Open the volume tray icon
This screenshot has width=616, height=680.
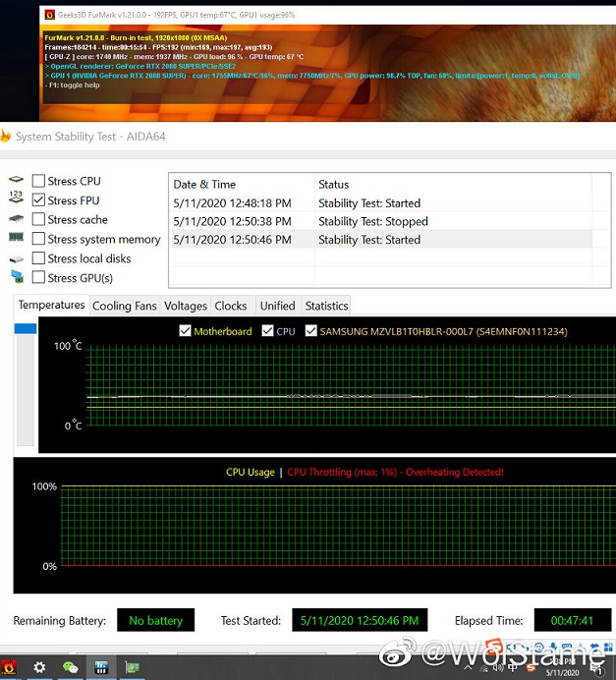click(x=498, y=667)
